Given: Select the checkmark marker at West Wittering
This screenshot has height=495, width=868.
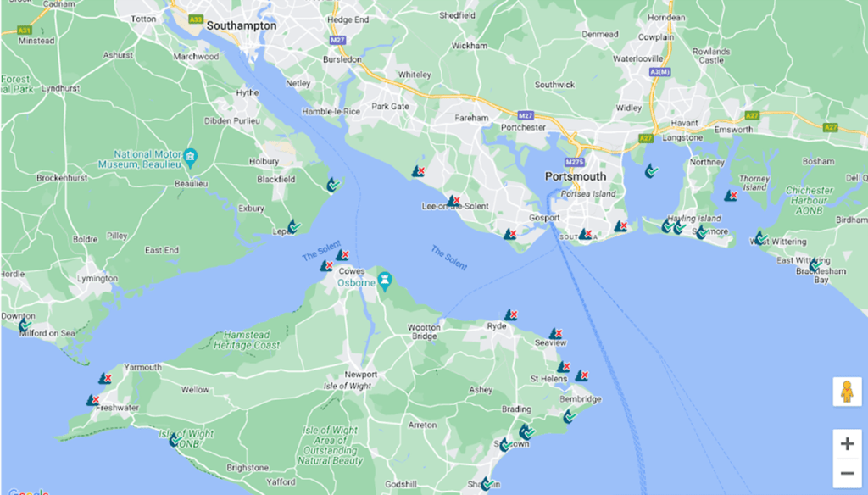Looking at the screenshot, I should coord(760,238).
